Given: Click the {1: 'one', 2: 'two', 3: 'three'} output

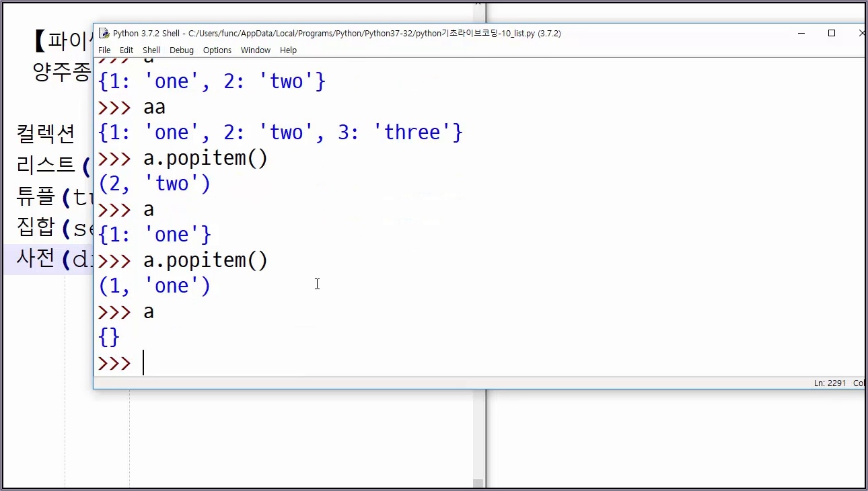Looking at the screenshot, I should point(281,133).
